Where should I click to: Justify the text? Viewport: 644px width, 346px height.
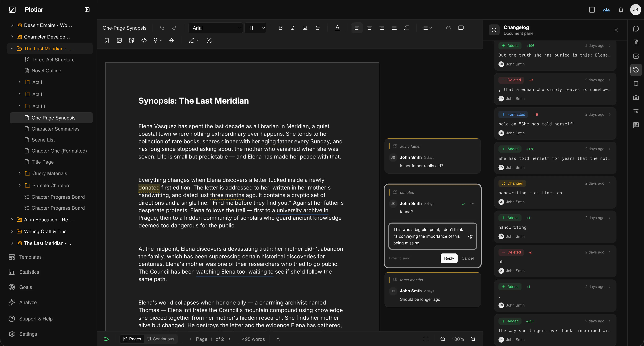pos(394,28)
